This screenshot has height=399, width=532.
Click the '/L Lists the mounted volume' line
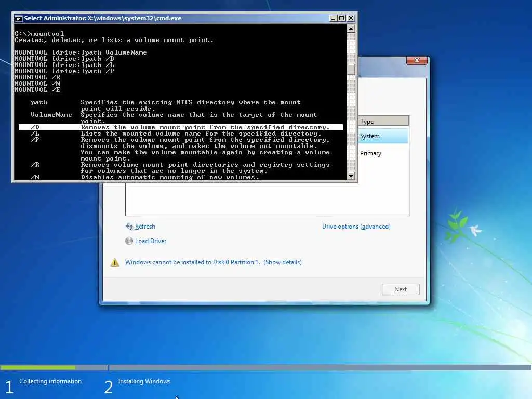[176, 134]
